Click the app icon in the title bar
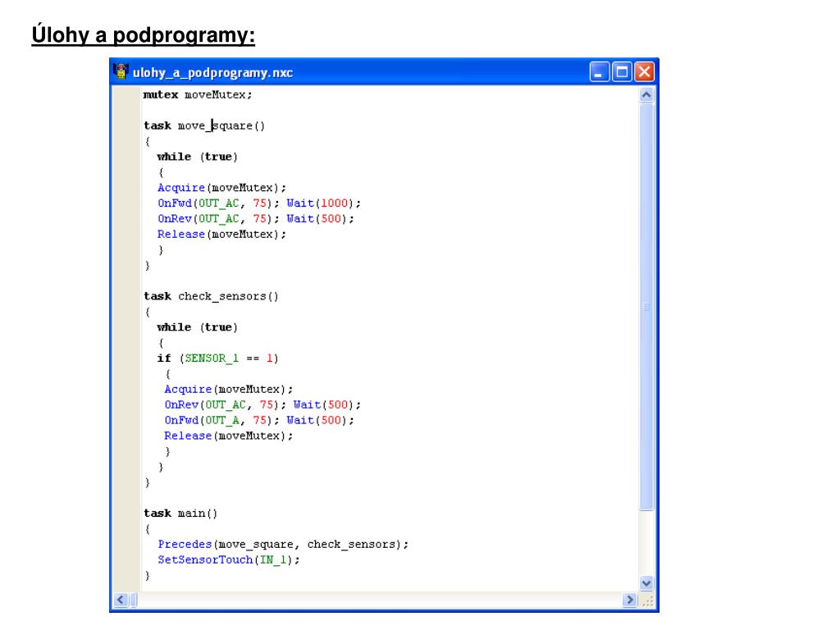 pyautogui.click(x=121, y=71)
